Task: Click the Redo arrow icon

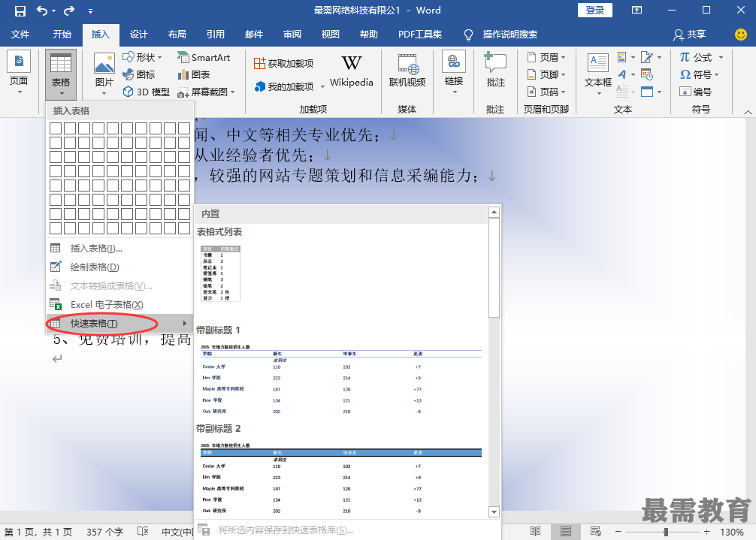Action: 69,11
